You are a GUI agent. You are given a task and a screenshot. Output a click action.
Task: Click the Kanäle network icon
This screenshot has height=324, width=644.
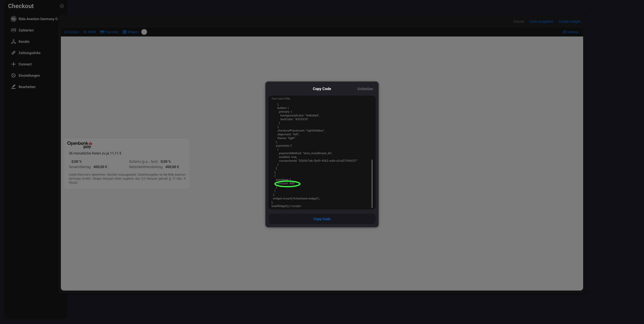pos(14,42)
